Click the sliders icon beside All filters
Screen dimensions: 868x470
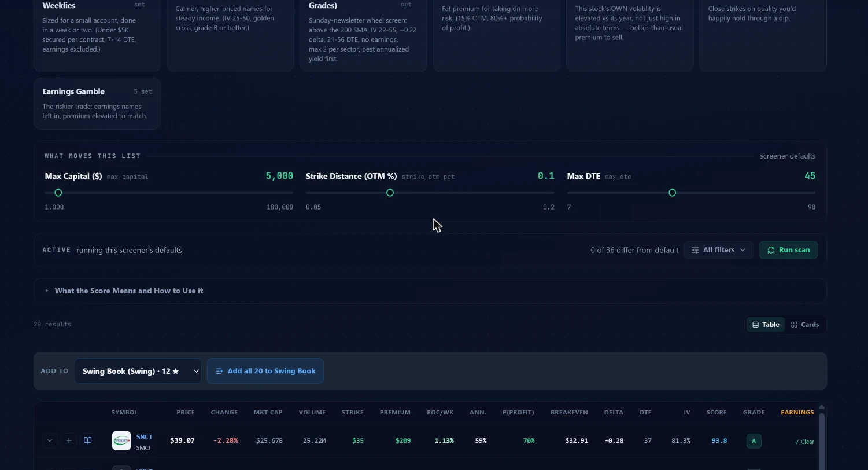click(695, 250)
